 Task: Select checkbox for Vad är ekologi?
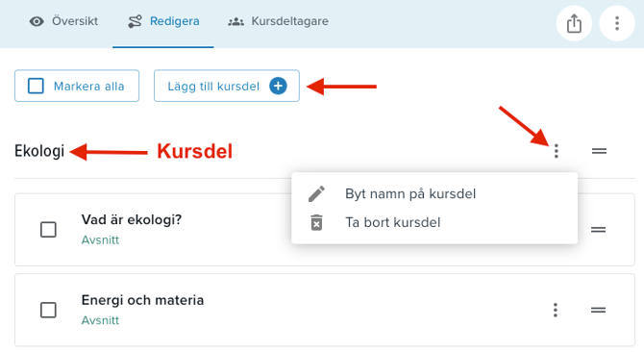48,230
